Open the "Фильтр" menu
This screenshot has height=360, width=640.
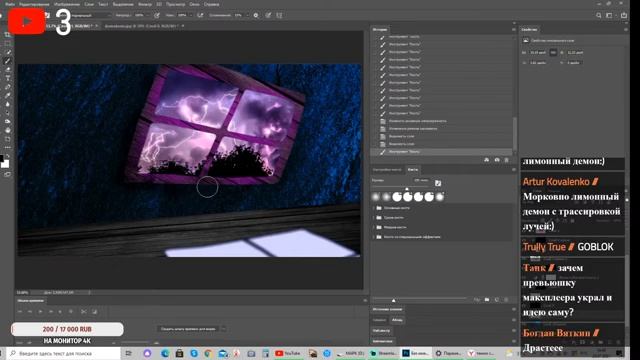145,4
